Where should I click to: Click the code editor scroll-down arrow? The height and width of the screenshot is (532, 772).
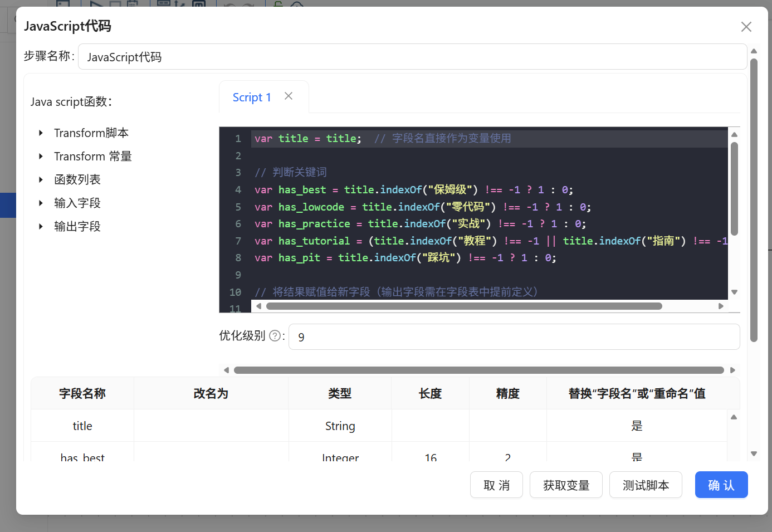tap(734, 292)
